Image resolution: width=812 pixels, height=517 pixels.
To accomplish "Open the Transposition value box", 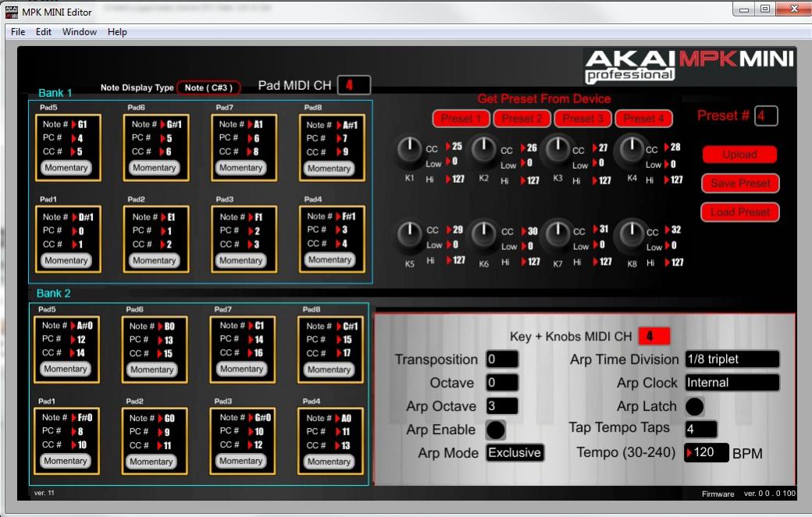I will click(x=502, y=359).
